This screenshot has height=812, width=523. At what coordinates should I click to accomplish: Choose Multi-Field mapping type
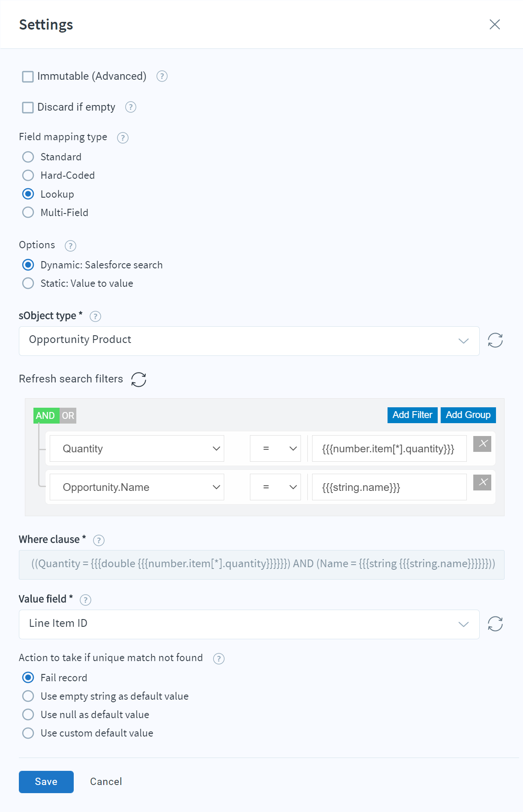click(28, 213)
